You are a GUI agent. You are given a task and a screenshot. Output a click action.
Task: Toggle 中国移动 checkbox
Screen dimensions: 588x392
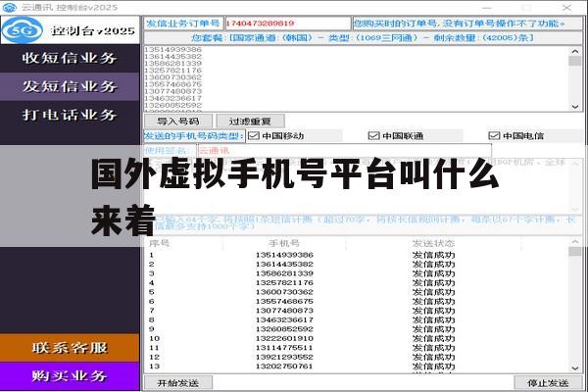coord(254,136)
